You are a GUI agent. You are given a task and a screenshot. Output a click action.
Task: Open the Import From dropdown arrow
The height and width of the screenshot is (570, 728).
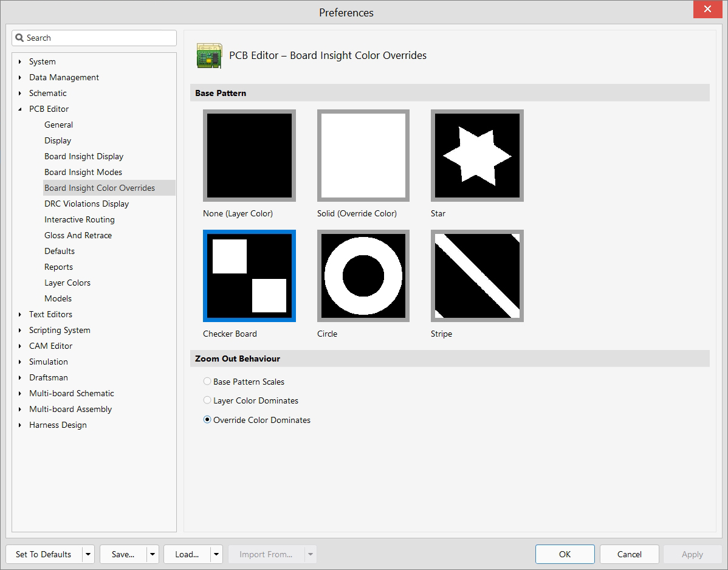pos(311,554)
